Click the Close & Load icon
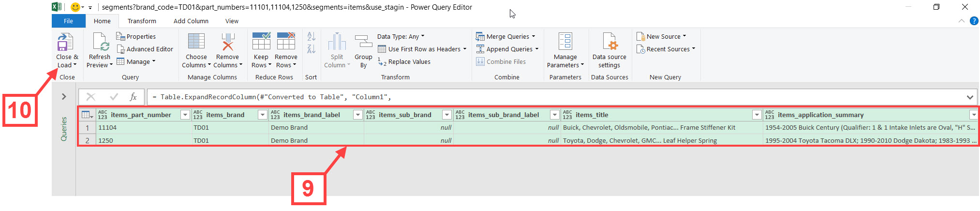Viewport: 980px width, 211px height. pyautogui.click(x=65, y=42)
